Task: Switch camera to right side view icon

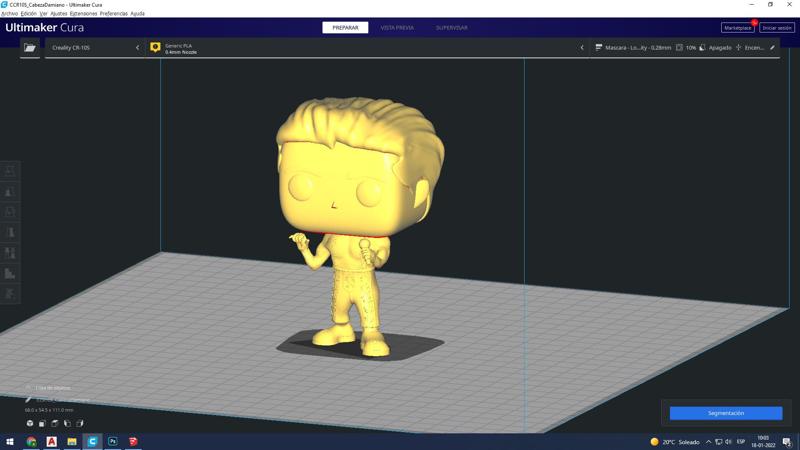Action: pos(80,423)
